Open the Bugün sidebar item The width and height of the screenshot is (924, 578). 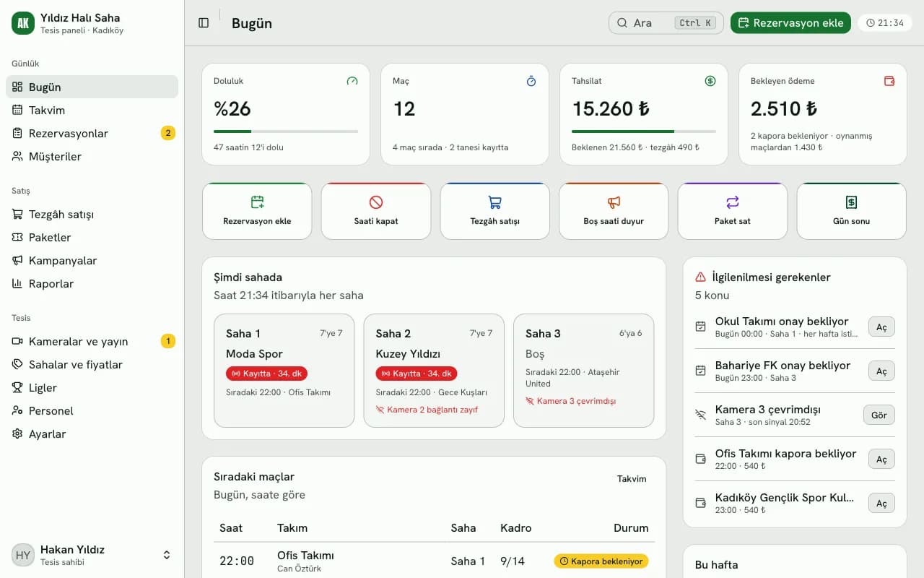(x=92, y=87)
